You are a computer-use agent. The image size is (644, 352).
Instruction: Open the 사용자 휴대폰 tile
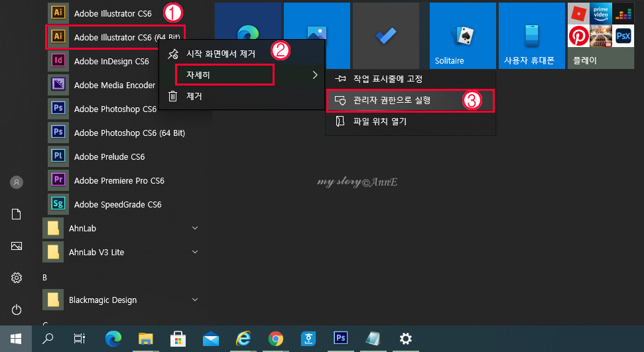tap(531, 35)
